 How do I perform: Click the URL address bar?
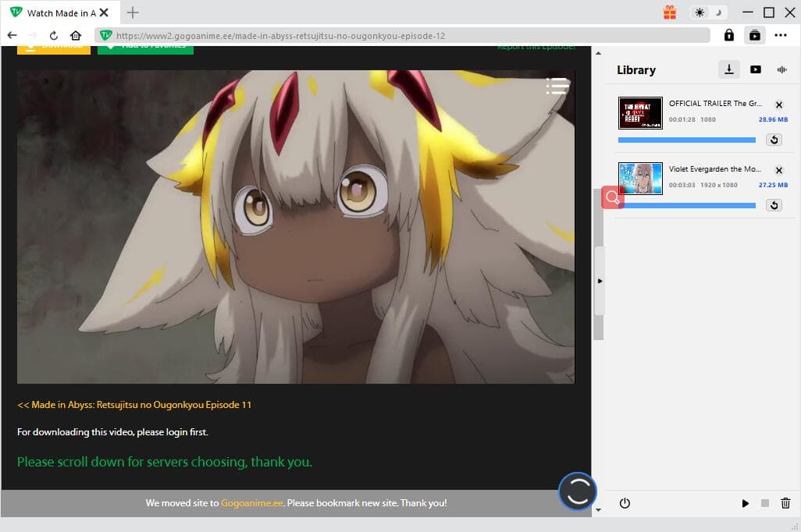(x=406, y=35)
